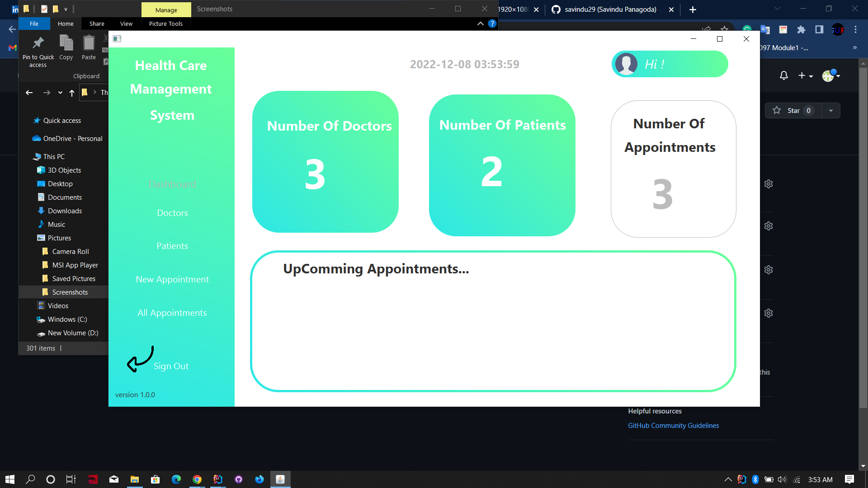Click the Number Of Patients card
This screenshot has width=868, height=488.
pyautogui.click(x=502, y=165)
